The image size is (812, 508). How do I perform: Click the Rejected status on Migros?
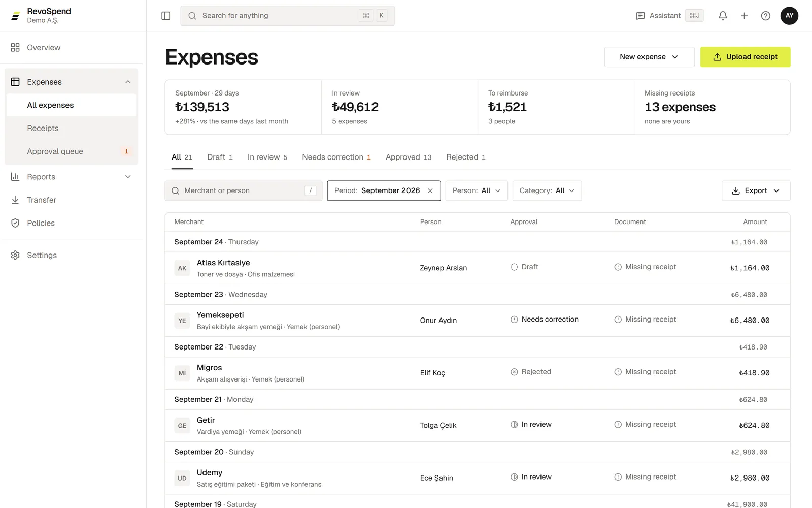point(531,372)
